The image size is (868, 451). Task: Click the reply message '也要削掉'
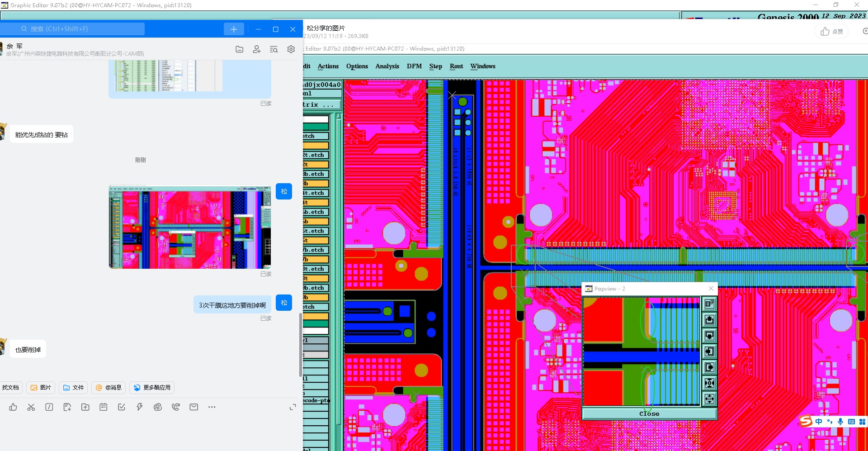tap(28, 349)
